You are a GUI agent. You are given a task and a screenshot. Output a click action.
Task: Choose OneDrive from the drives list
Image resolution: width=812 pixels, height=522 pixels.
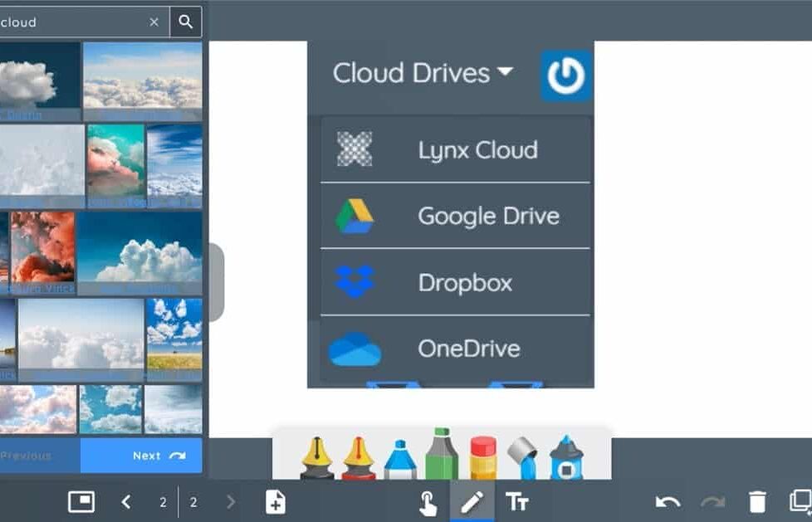point(455,349)
